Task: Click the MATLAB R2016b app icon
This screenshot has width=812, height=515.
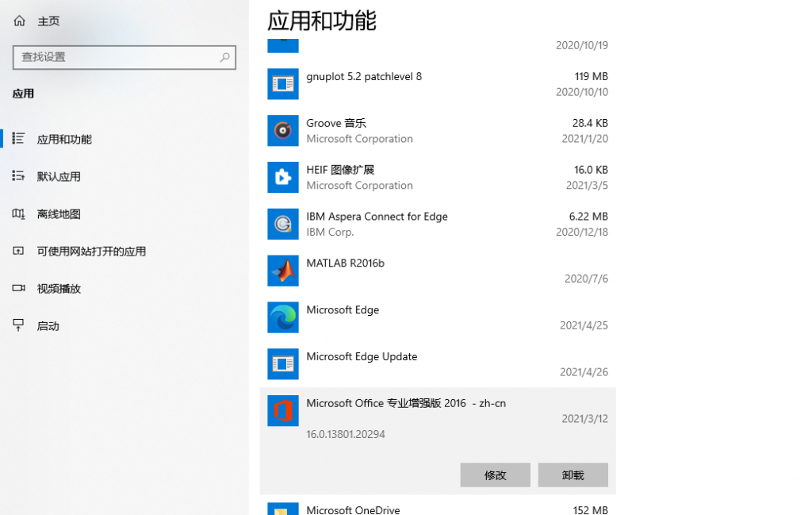Action: [283, 271]
